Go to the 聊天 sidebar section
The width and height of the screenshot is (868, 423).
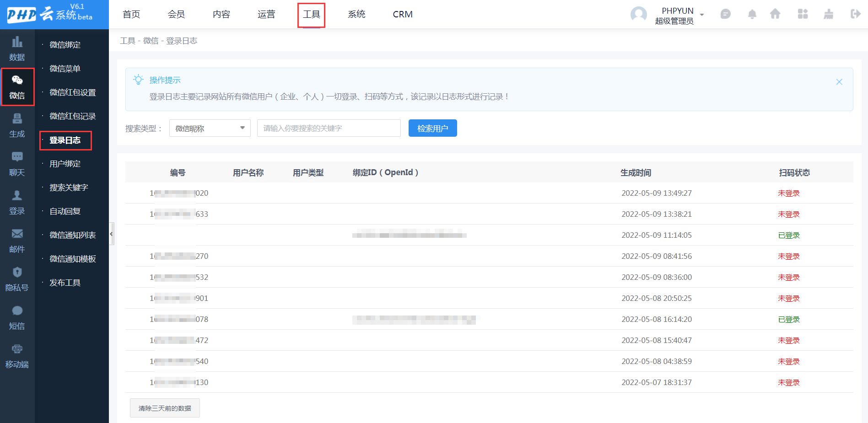[17, 164]
